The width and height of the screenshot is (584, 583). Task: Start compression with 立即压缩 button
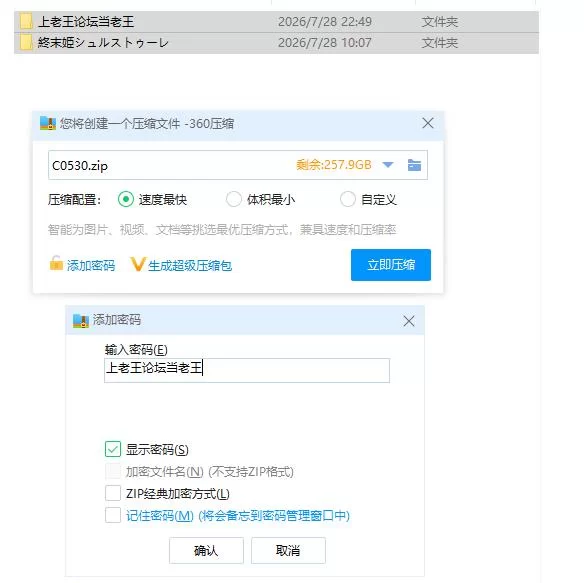pyautogui.click(x=391, y=265)
